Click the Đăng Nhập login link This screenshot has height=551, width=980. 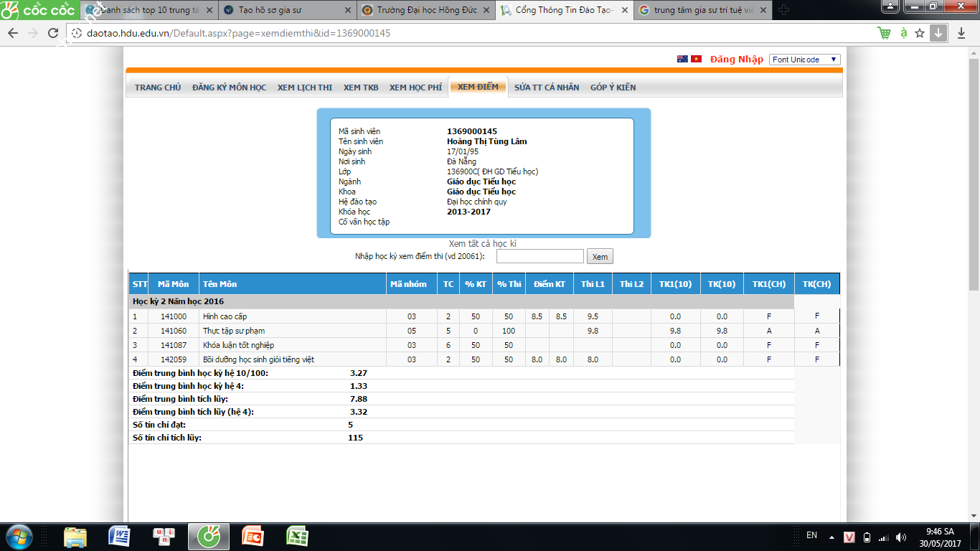[737, 60]
